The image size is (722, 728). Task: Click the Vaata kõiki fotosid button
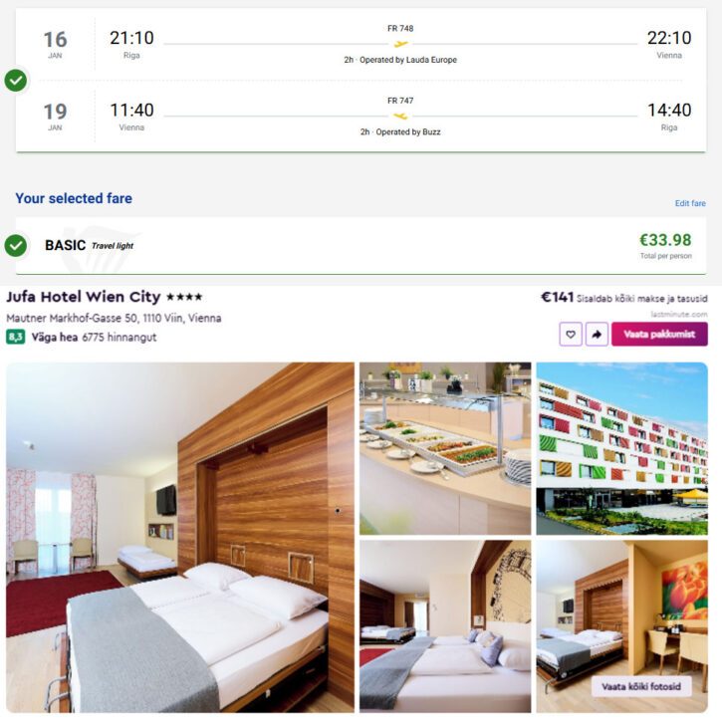pos(641,687)
